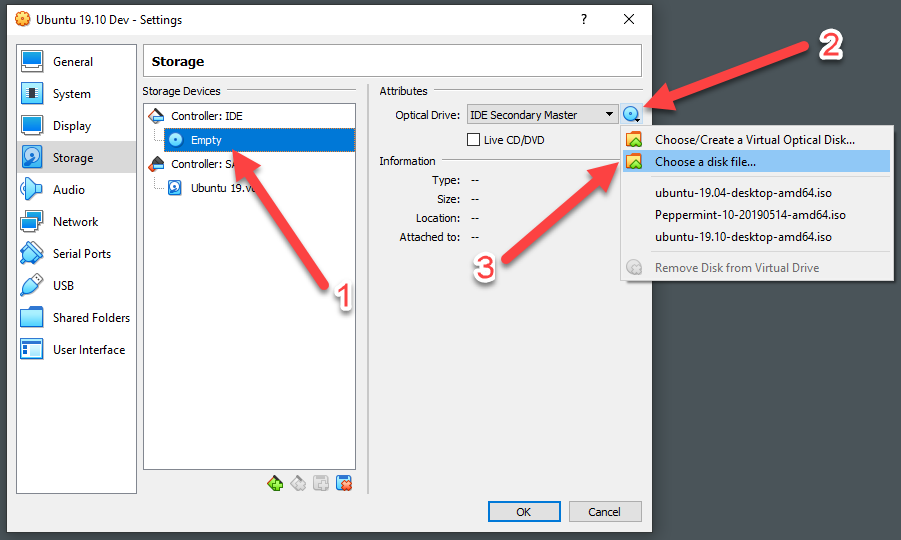Enable the Live CD/DVD checkbox
Viewport: 901px width, 540px height.
(x=473, y=140)
